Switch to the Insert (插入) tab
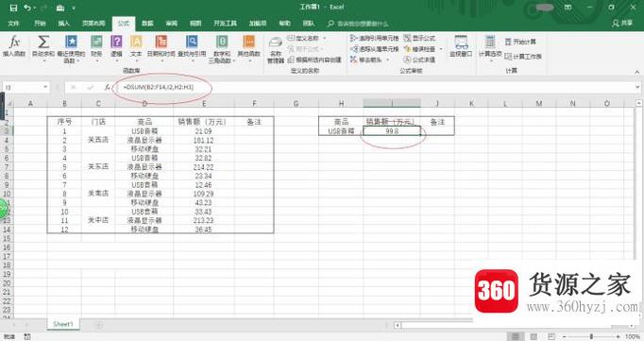The width and height of the screenshot is (644, 341). 63,24
